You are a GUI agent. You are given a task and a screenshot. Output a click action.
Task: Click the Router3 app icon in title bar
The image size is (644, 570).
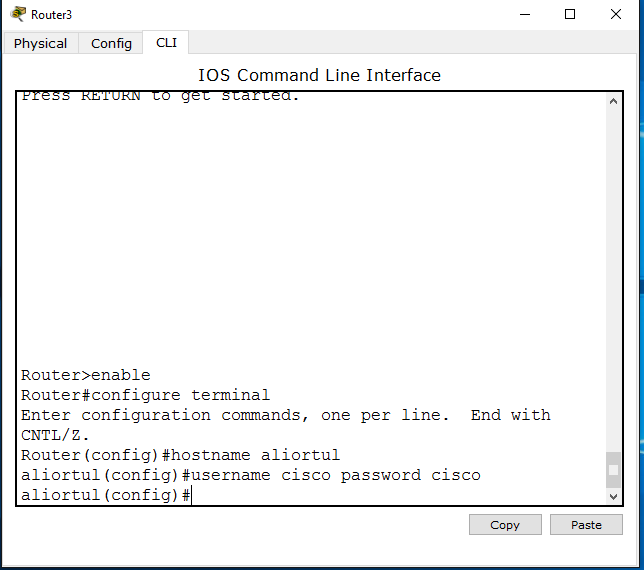click(18, 14)
